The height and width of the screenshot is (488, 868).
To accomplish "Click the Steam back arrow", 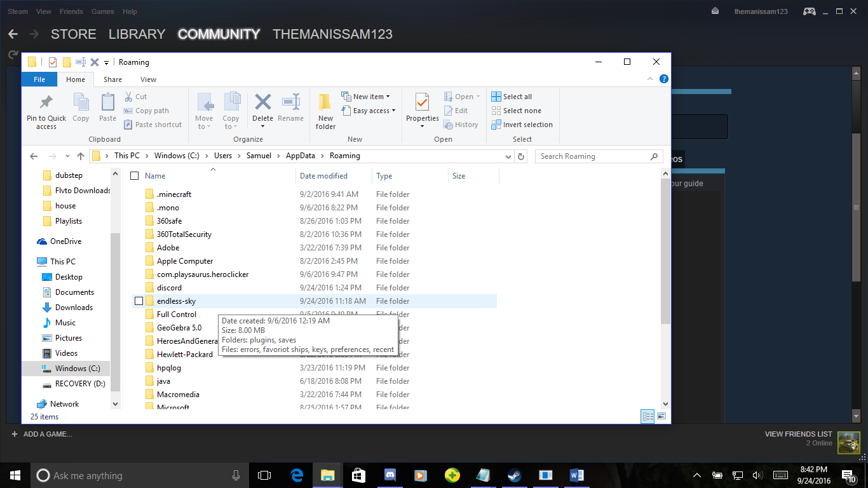I will click(x=13, y=34).
